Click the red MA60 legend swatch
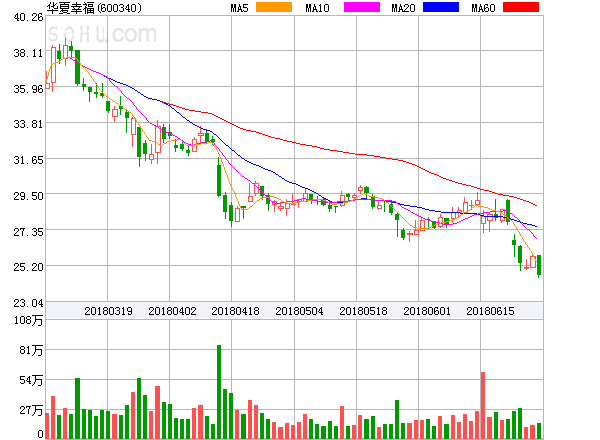This screenshot has height=440, width=600. [521, 7]
